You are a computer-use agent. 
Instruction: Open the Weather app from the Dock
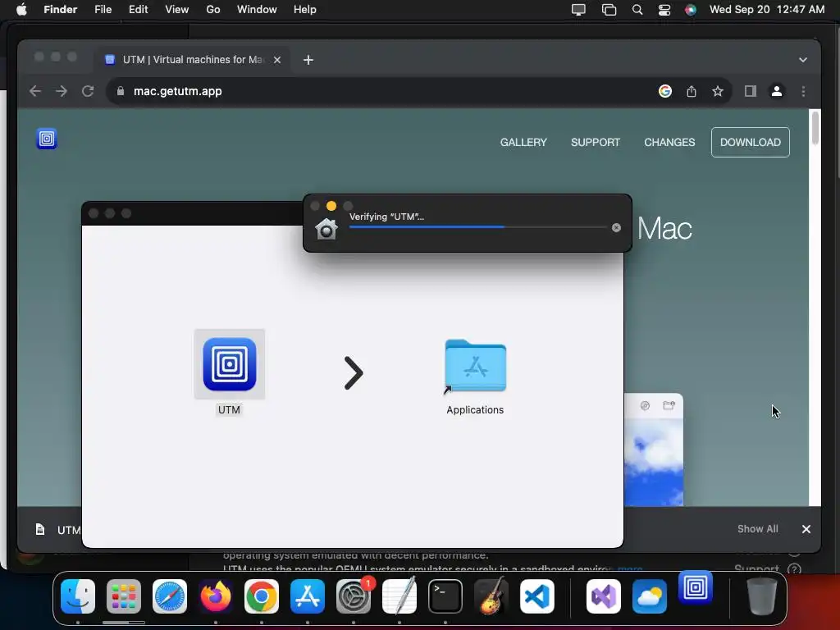click(650, 596)
